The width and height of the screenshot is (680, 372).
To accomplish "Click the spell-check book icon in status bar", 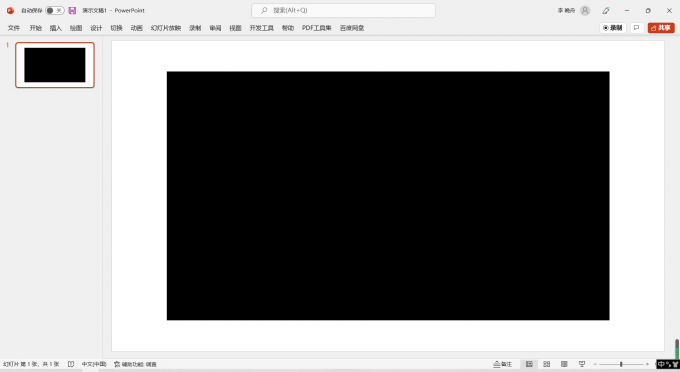I will click(x=71, y=364).
